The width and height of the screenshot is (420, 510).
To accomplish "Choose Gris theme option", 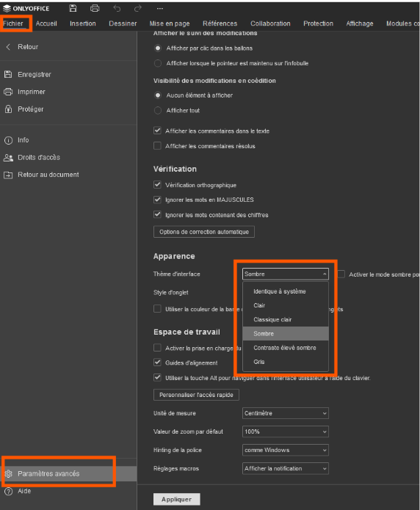I will pyautogui.click(x=286, y=362).
